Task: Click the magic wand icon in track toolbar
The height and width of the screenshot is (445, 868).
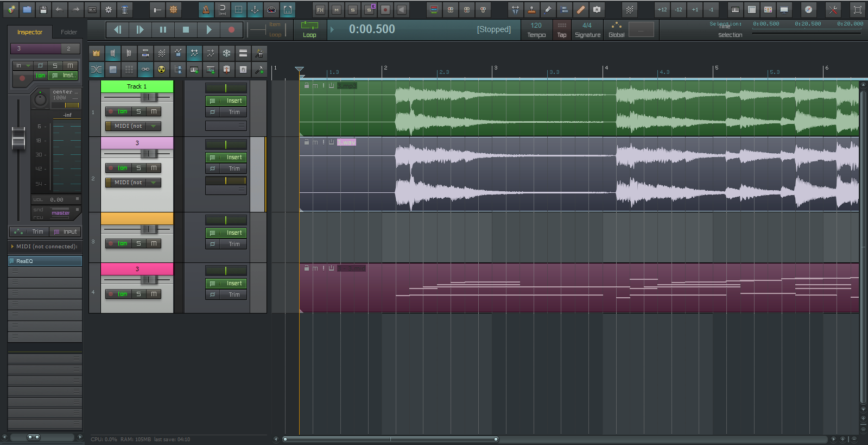Action: point(259,53)
